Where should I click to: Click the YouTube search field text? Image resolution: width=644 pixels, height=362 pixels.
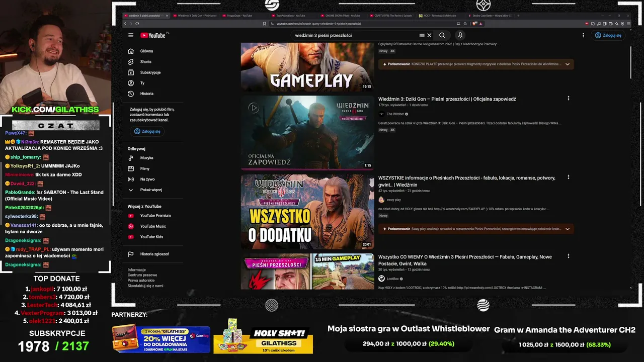(323, 35)
